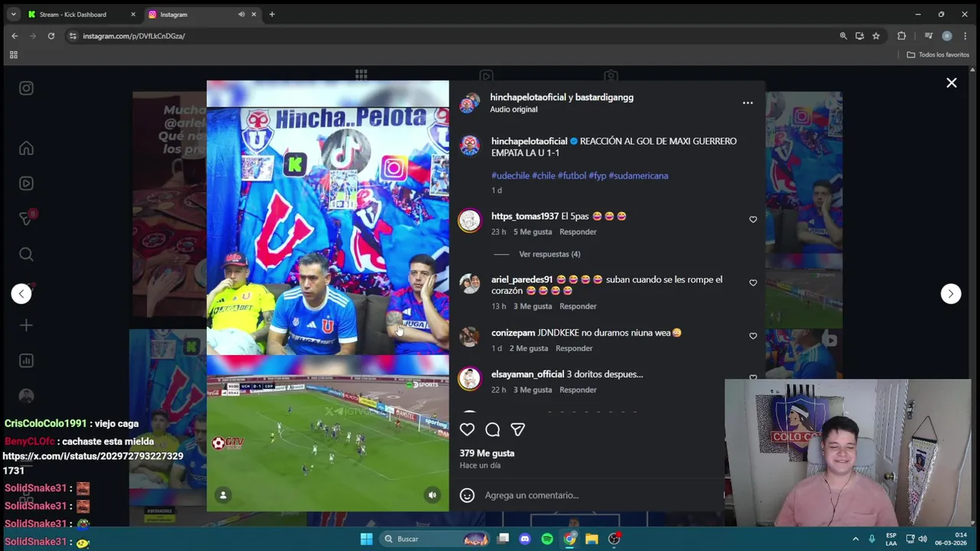The image size is (980, 551).
Task: Open the #futbol hashtag
Action: pyautogui.click(x=572, y=176)
